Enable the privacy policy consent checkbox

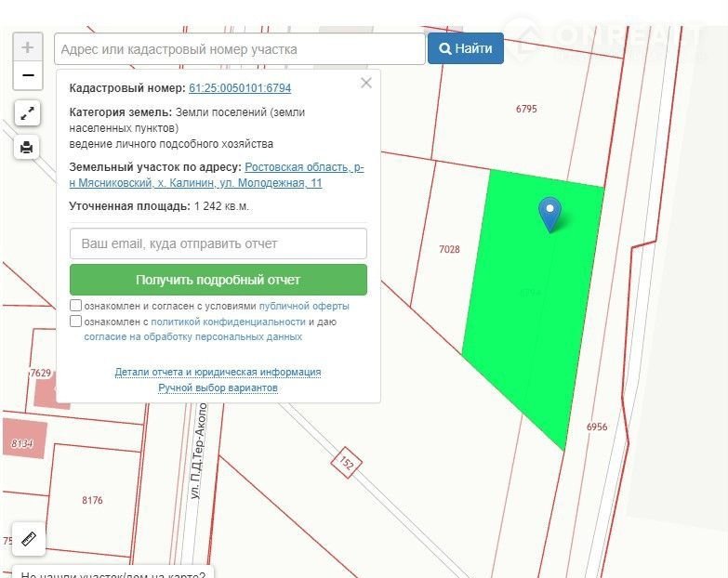pos(76,322)
